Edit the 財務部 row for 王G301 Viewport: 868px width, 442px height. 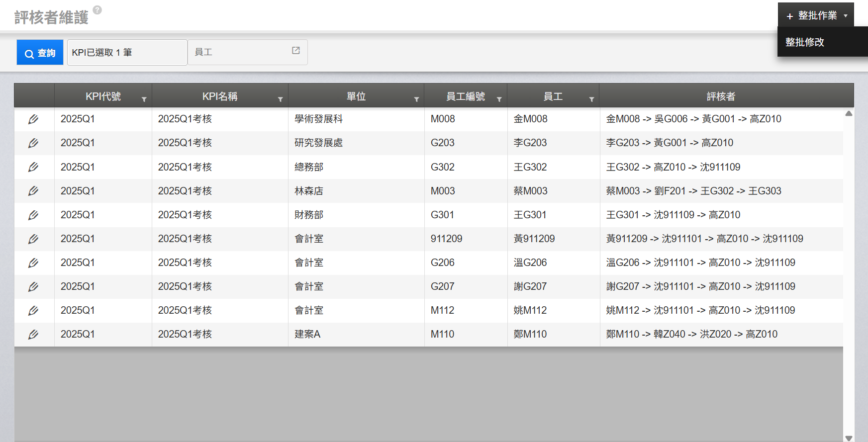pyautogui.click(x=33, y=215)
